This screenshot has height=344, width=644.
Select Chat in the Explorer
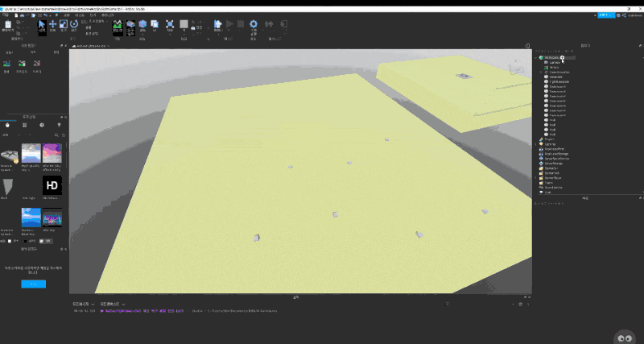pyautogui.click(x=547, y=192)
